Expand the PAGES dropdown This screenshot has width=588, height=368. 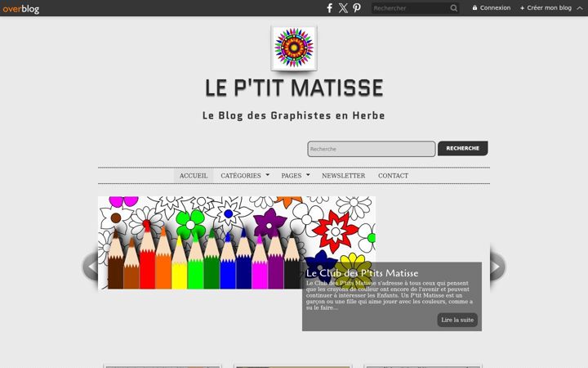click(296, 176)
